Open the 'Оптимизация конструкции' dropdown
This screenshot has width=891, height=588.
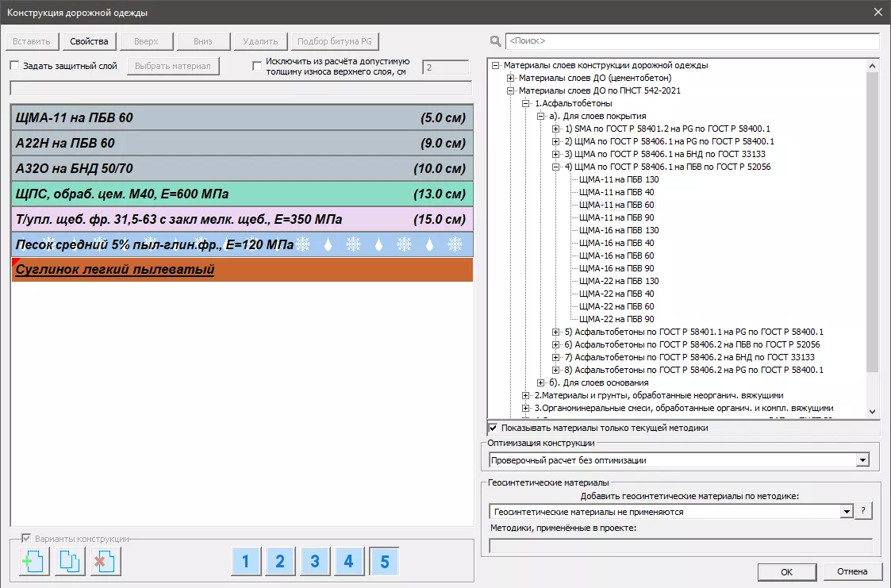coord(862,460)
